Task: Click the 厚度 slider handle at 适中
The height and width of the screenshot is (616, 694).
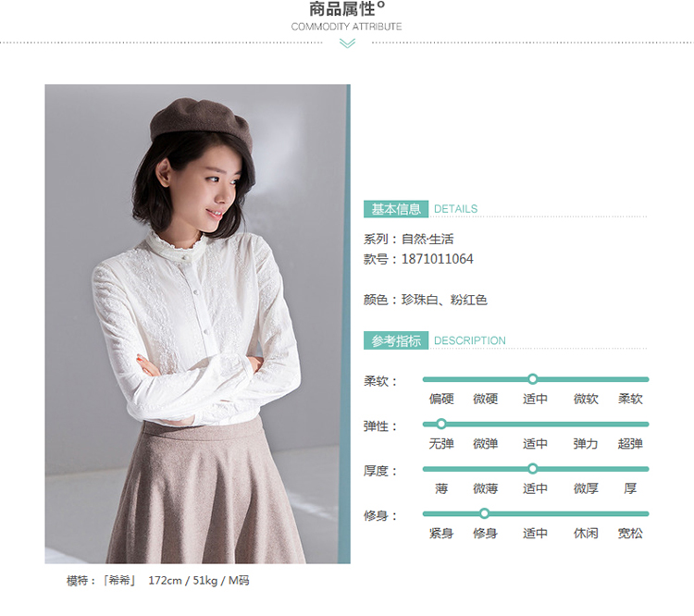Action: pyautogui.click(x=533, y=469)
